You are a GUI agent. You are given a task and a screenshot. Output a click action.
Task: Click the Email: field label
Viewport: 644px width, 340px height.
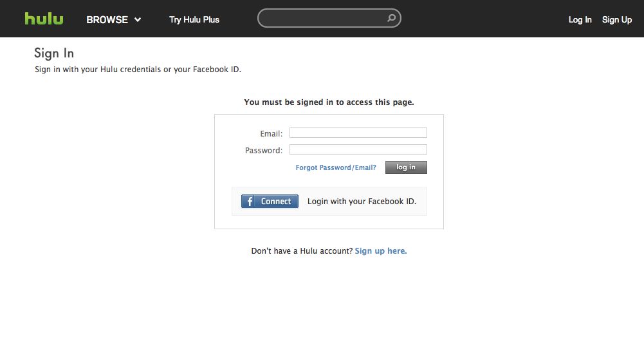(271, 133)
